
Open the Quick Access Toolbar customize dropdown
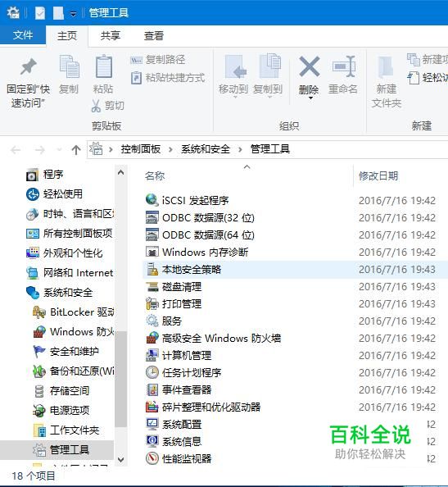[73, 14]
